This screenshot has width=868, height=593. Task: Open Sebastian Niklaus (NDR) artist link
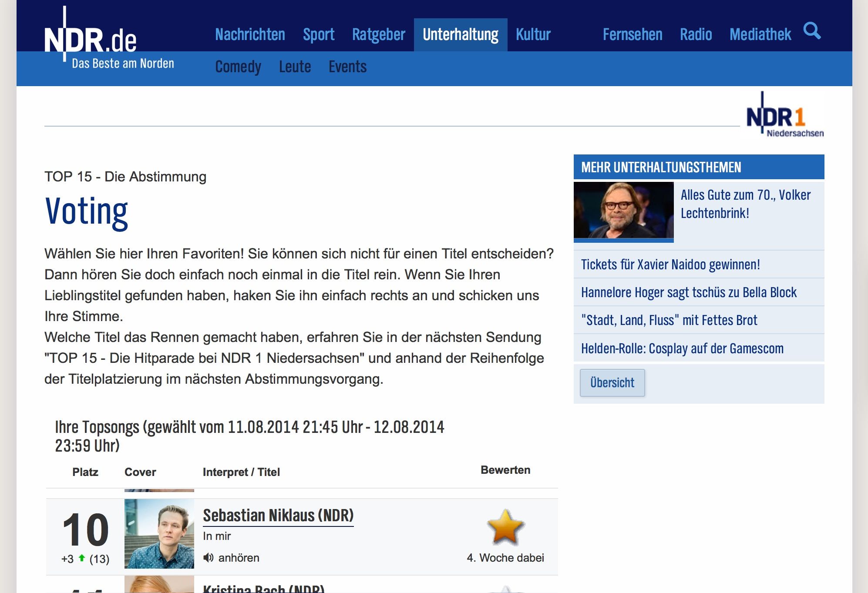tap(279, 516)
